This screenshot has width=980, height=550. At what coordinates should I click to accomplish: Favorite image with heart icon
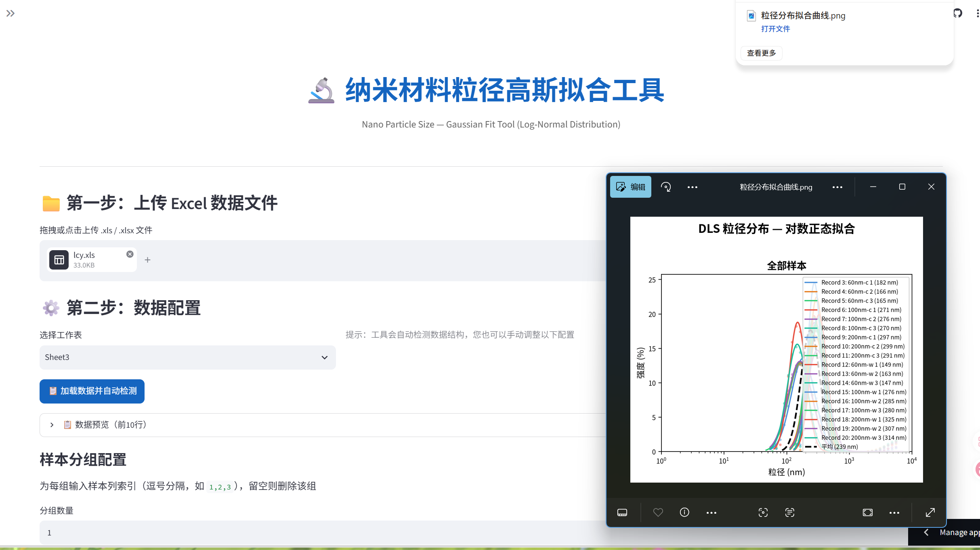658,512
